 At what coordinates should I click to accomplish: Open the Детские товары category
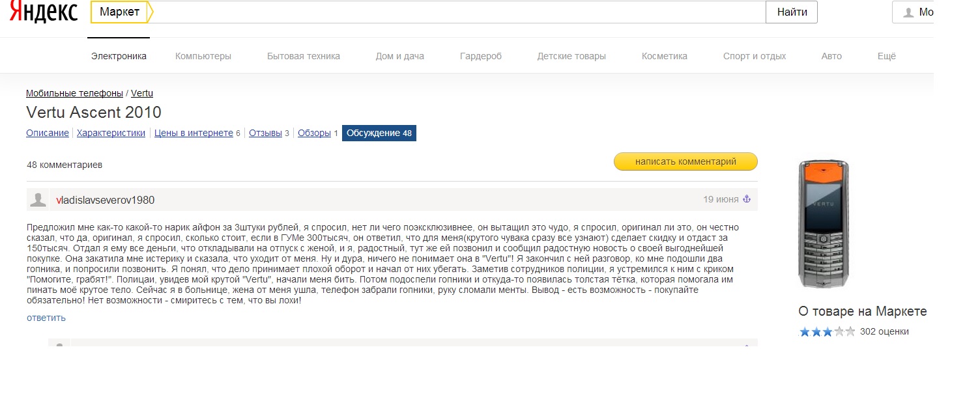click(571, 56)
